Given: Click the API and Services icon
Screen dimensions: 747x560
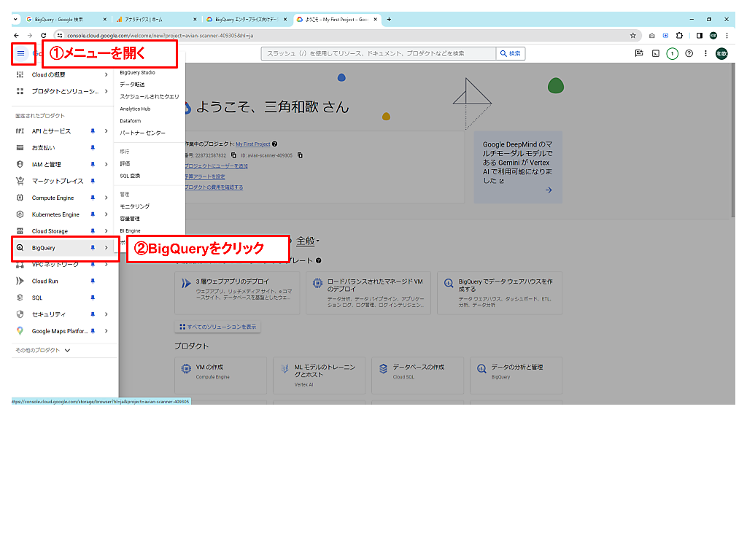Looking at the screenshot, I should 20,131.
